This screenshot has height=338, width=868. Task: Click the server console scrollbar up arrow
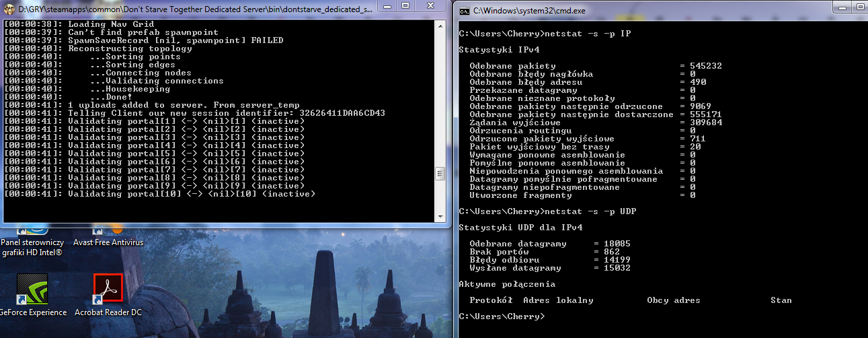[x=440, y=26]
